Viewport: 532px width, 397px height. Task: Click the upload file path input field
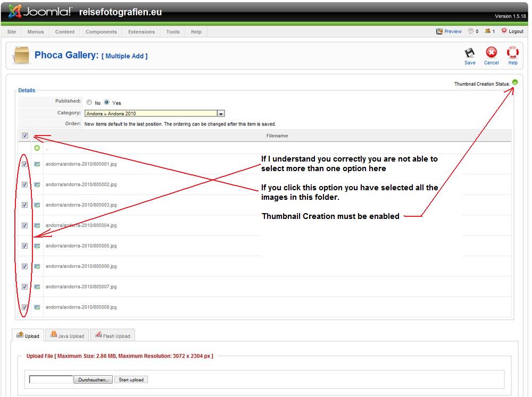coord(51,379)
